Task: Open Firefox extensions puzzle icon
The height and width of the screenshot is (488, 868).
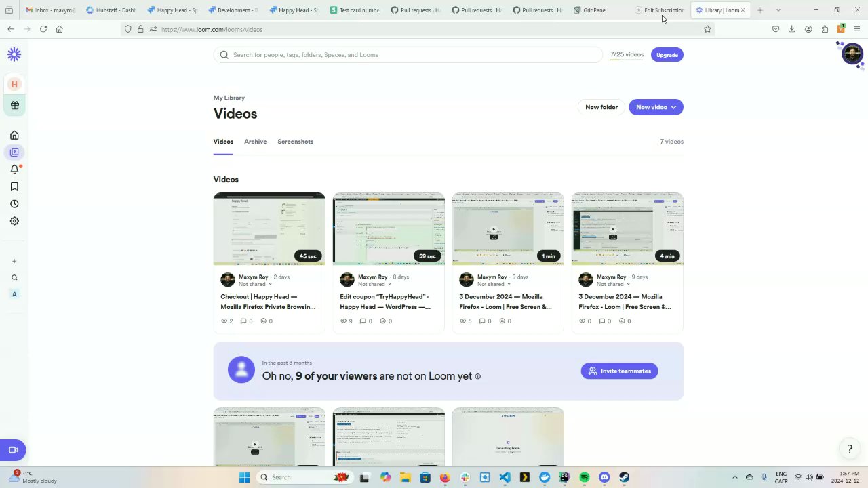Action: point(825,29)
